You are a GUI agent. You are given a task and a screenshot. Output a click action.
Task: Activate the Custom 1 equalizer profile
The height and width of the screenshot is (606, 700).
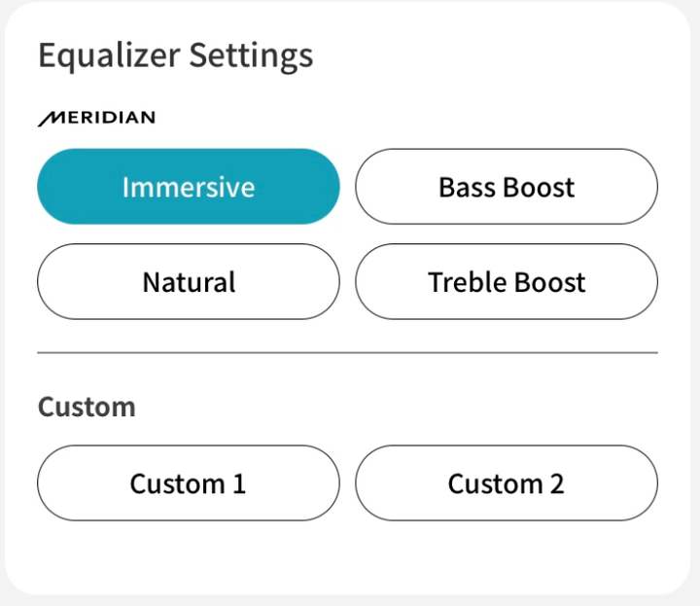pos(189,482)
